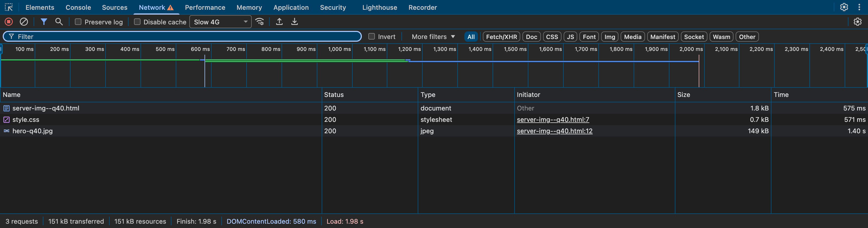
Task: Click the DOMContentLoaded: 580 ms status text
Action: pyautogui.click(x=271, y=221)
